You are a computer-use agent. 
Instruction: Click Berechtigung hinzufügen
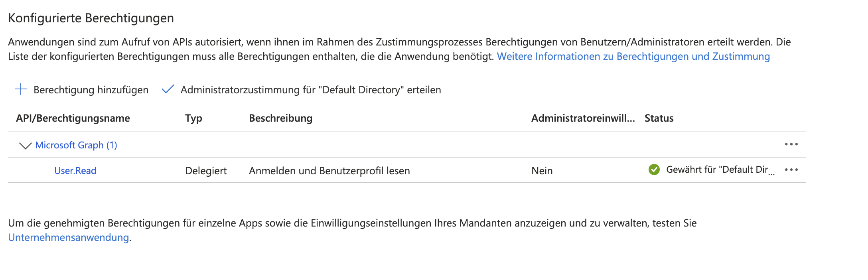pyautogui.click(x=91, y=90)
